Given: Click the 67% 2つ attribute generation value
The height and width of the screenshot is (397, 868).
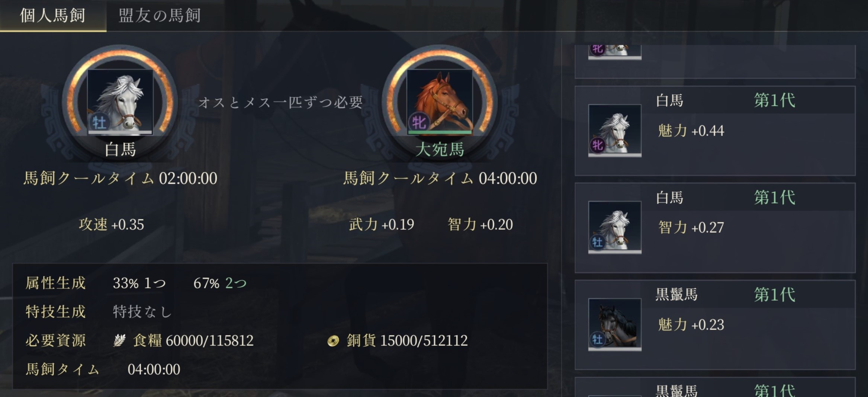Looking at the screenshot, I should (220, 283).
